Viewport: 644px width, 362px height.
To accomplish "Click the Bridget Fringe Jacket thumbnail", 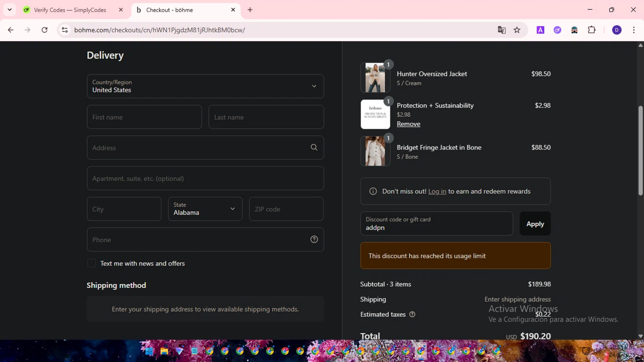I will tap(375, 151).
